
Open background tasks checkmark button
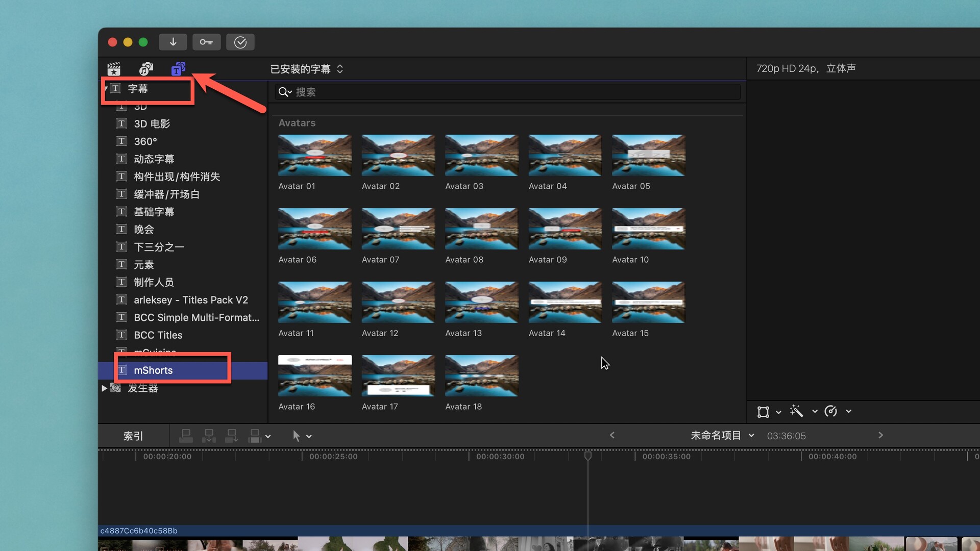pyautogui.click(x=240, y=42)
